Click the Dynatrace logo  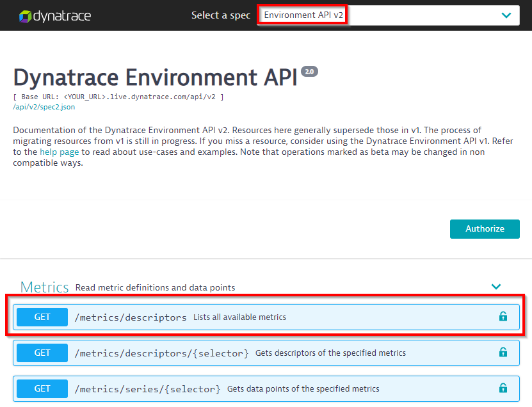coord(55,16)
